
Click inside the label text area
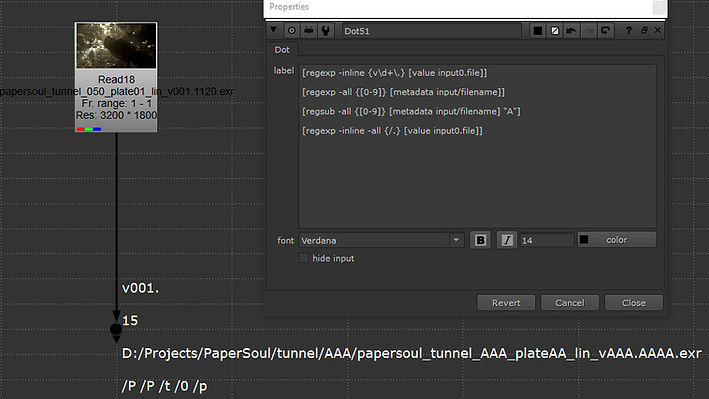coord(477,146)
